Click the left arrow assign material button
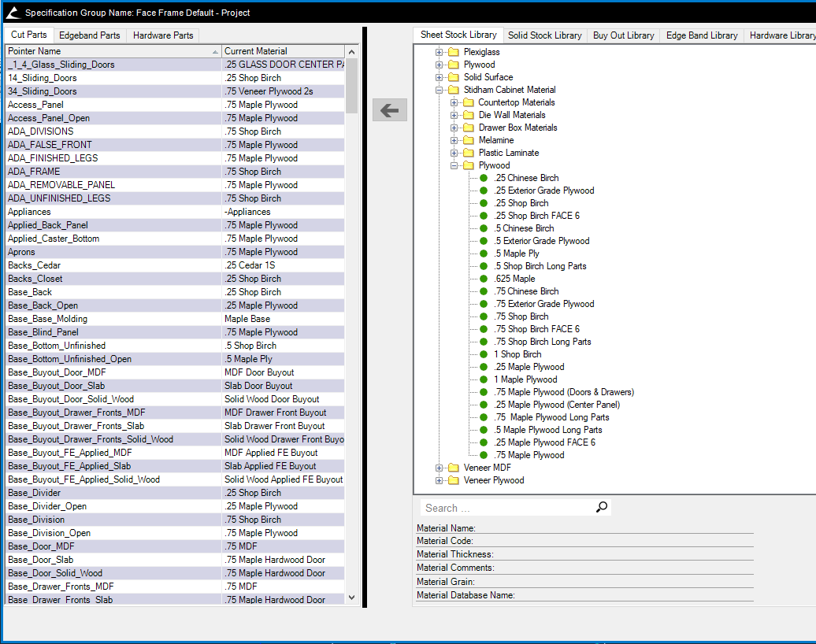Viewport: 816px width, 644px height. pos(390,110)
